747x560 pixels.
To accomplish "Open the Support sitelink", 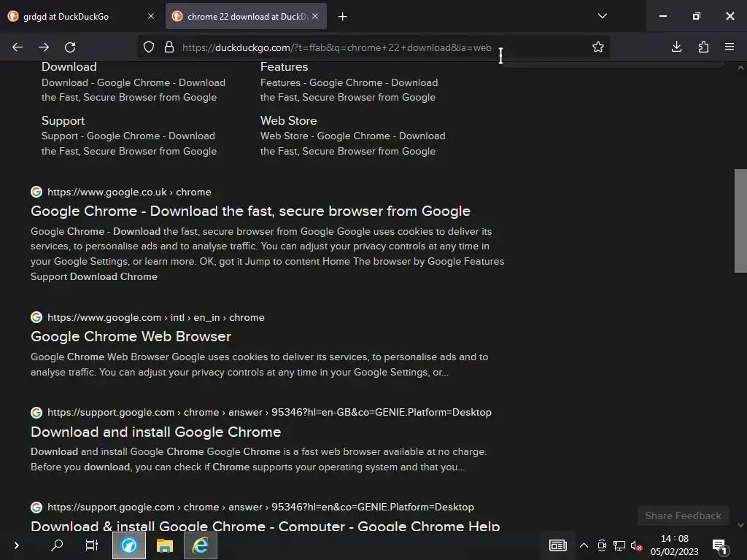I will pos(63,120).
